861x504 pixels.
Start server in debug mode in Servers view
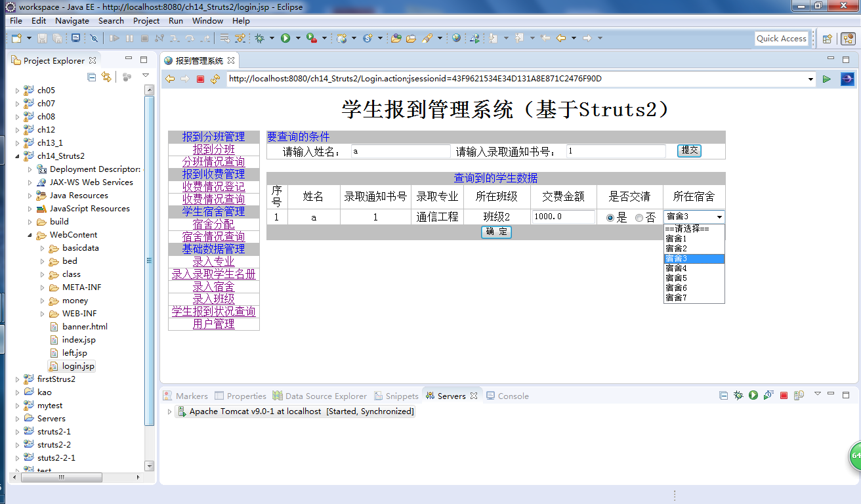click(x=738, y=395)
